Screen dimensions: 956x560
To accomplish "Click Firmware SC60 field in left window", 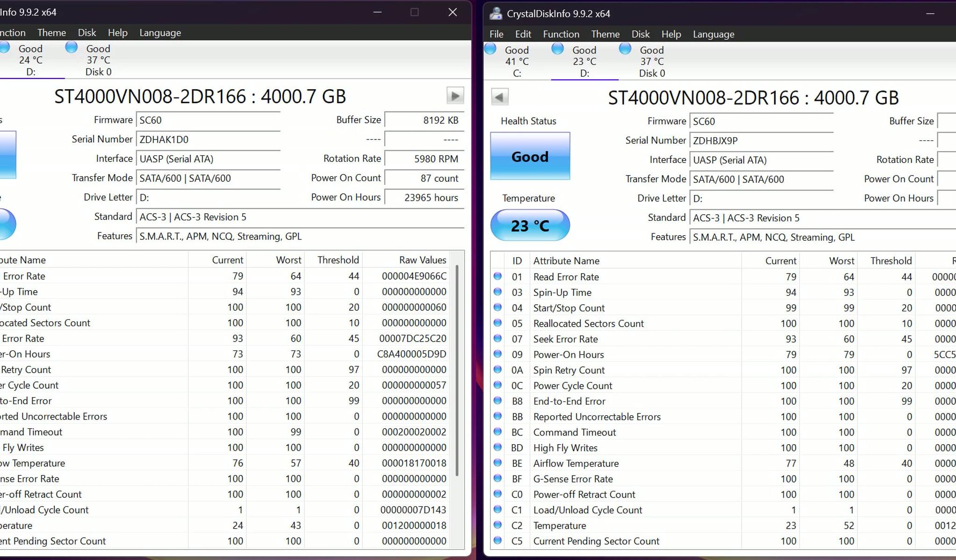I will [x=208, y=120].
